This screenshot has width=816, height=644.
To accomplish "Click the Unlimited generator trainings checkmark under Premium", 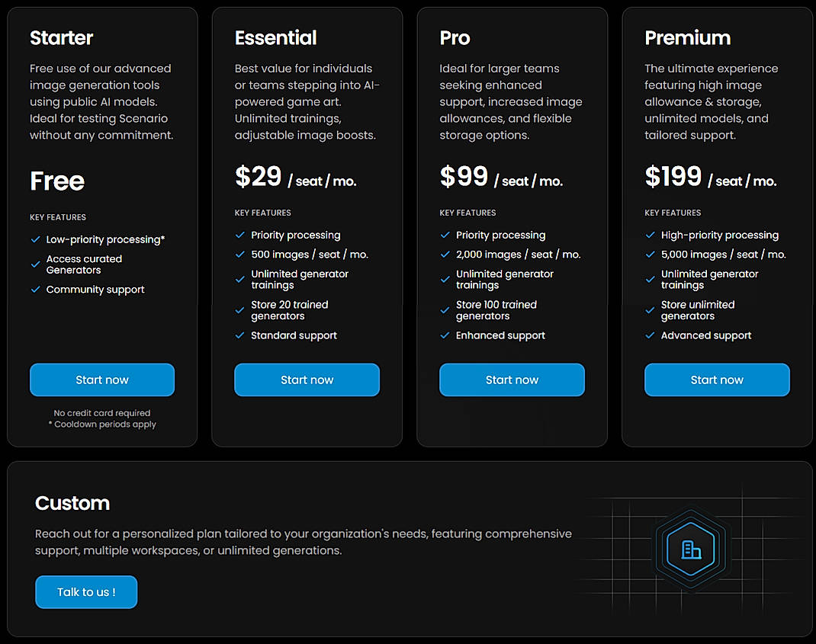I will tap(650, 279).
